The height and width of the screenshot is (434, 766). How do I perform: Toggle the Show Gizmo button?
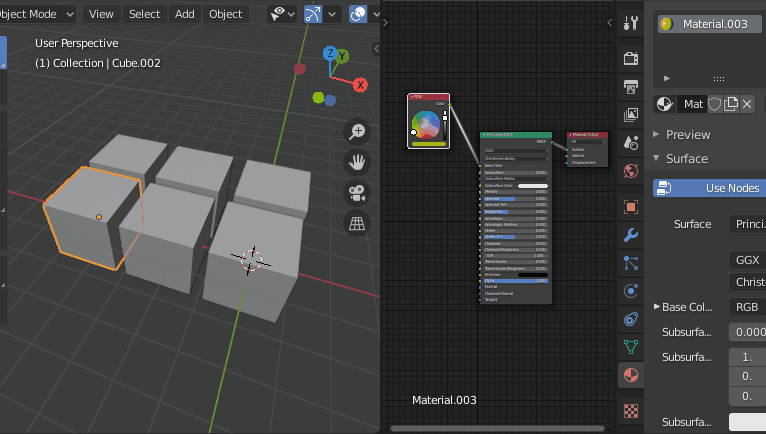313,14
